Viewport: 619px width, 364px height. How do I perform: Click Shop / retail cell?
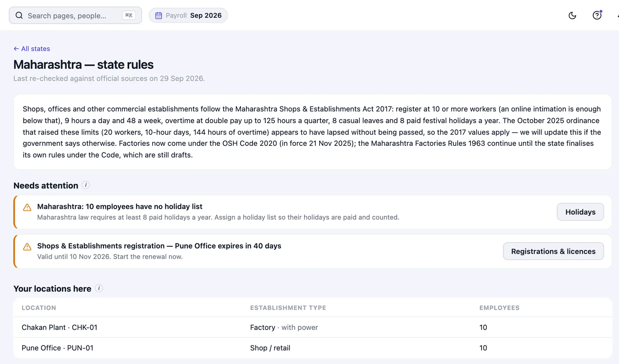click(270, 348)
